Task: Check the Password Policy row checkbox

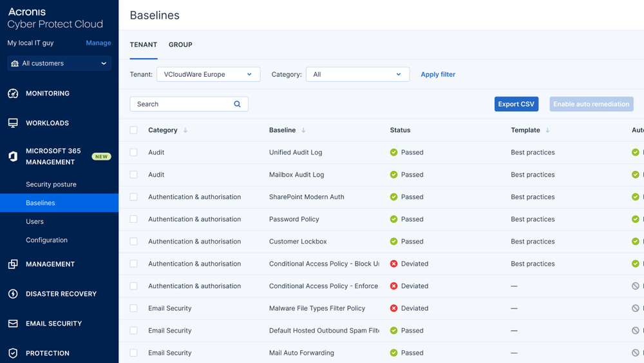Action: 133,219
